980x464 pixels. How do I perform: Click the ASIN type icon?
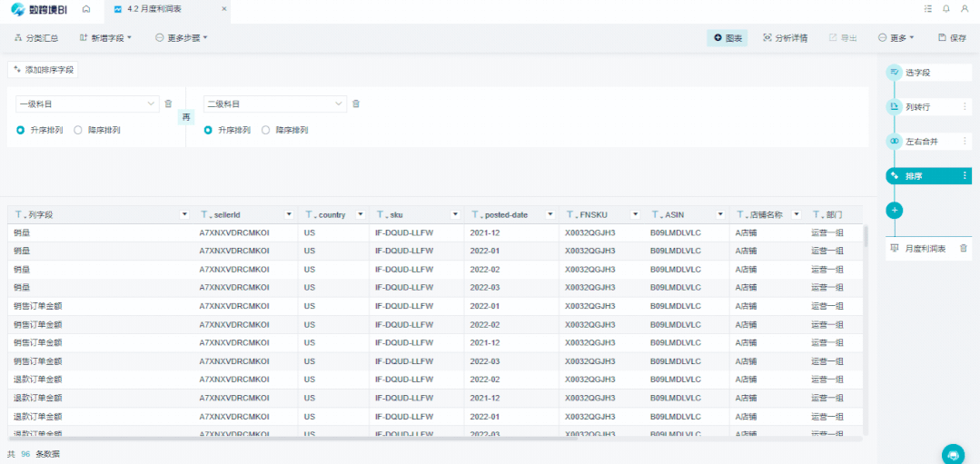[x=657, y=214]
